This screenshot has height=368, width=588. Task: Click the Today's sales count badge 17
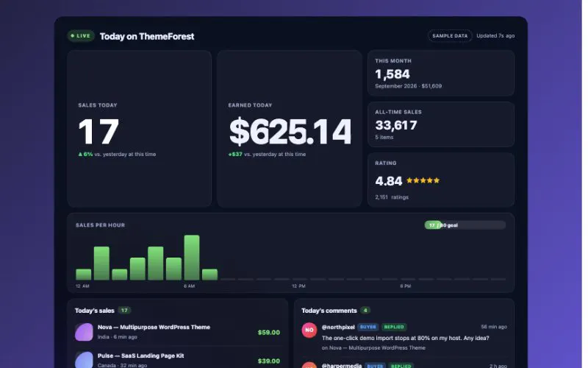(x=124, y=311)
